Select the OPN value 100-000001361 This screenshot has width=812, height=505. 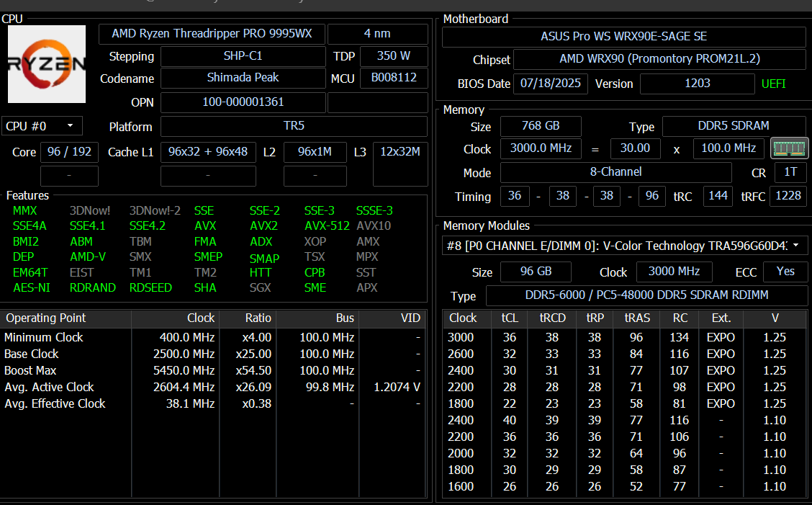243,102
